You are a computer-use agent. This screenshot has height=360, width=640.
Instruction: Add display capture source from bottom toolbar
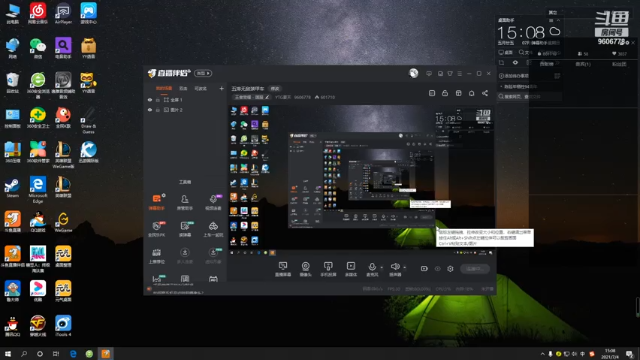(x=283, y=269)
